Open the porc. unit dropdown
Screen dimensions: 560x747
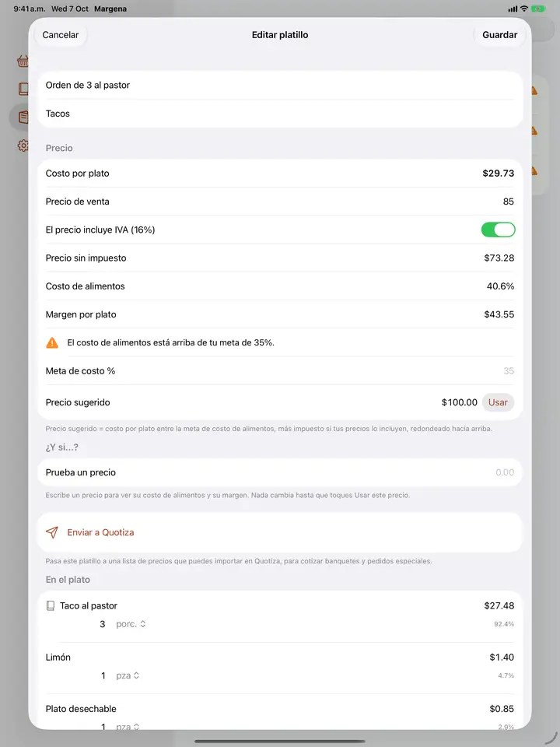[x=131, y=624]
